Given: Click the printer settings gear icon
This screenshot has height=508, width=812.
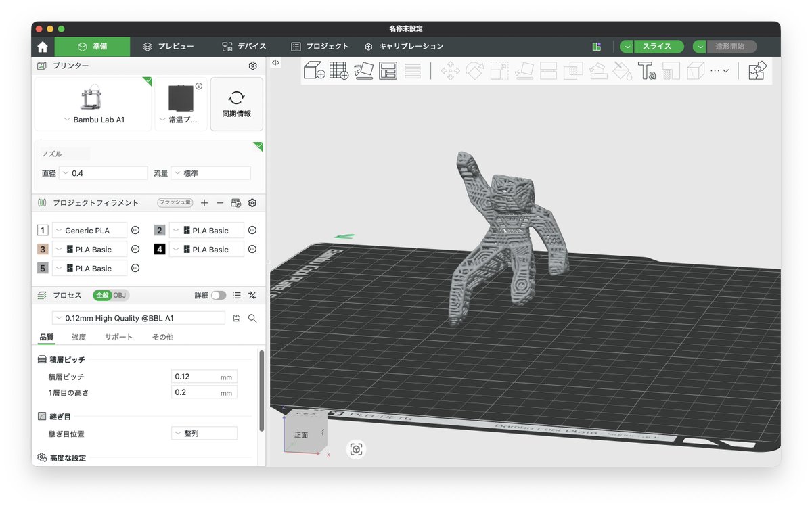Looking at the screenshot, I should [252, 66].
